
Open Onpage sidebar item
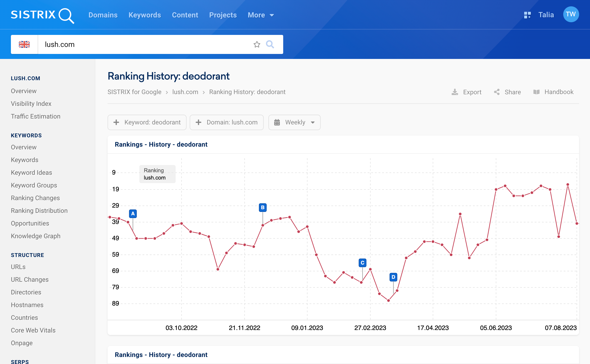22,343
